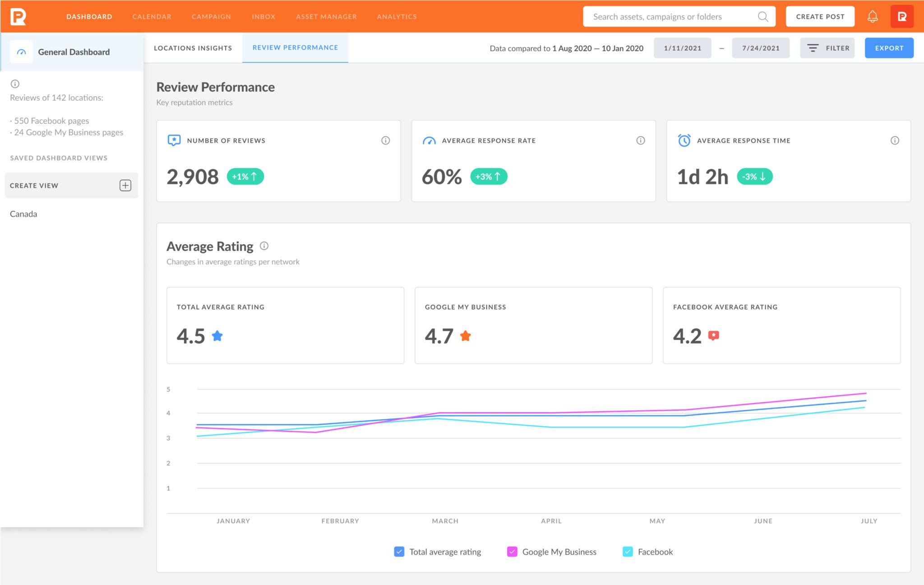The image size is (924, 585).
Task: Select the Canada saved view
Action: coord(23,214)
